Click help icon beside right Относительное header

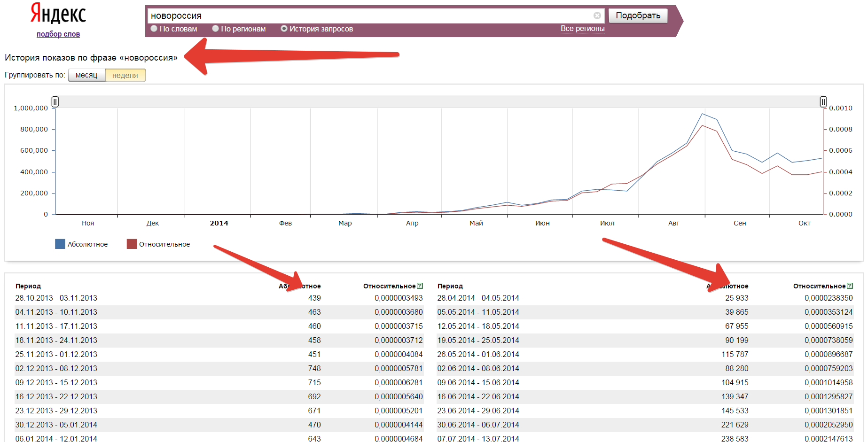(850, 286)
